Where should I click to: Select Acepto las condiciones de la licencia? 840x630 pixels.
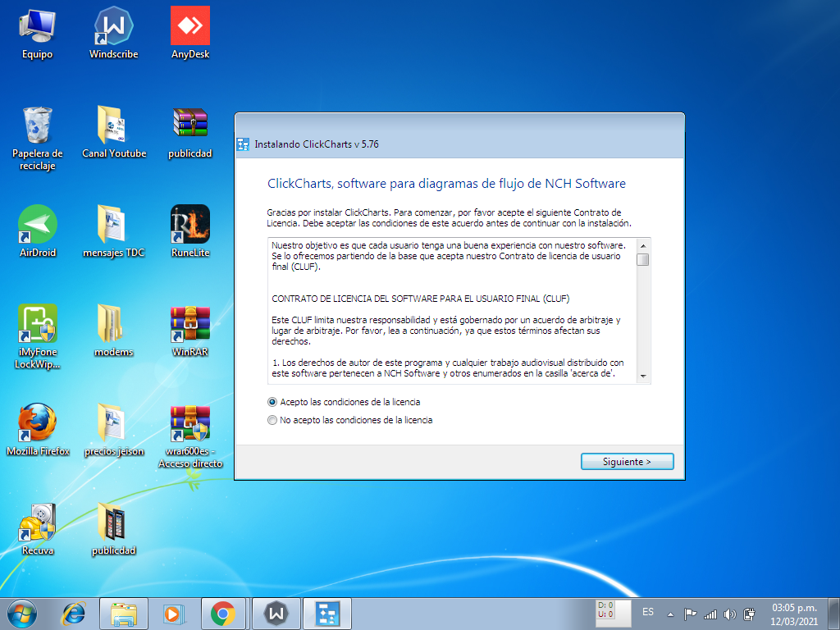pyautogui.click(x=344, y=402)
